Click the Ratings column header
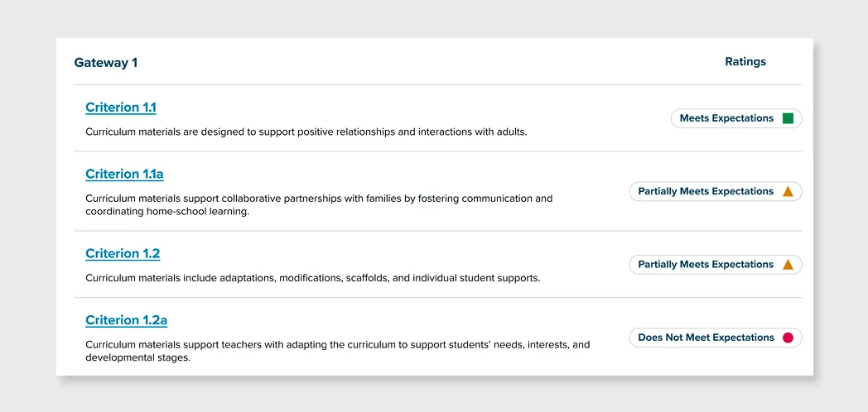This screenshot has height=412, width=868. tap(745, 62)
